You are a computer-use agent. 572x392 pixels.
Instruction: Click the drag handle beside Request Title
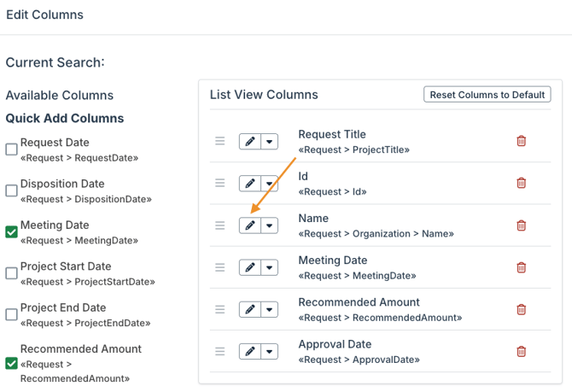(x=220, y=142)
